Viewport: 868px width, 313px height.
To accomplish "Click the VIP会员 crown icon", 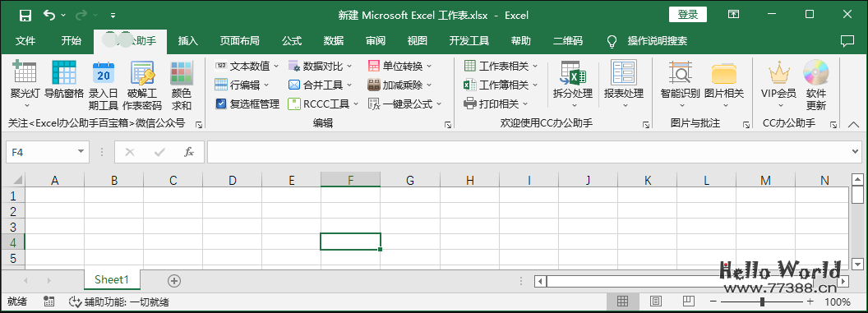I will pos(779,72).
